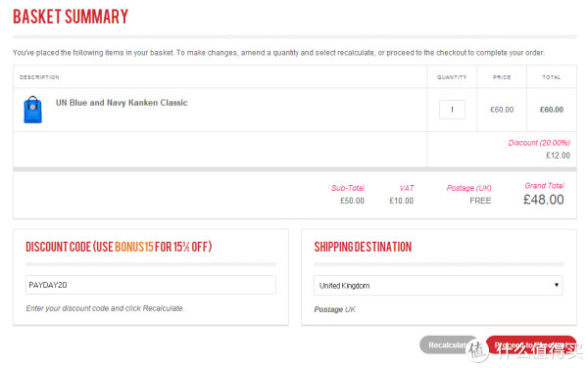This screenshot has width=588, height=368.
Task: Open the United Kingdom shipping destination dropdown
Action: (x=438, y=286)
